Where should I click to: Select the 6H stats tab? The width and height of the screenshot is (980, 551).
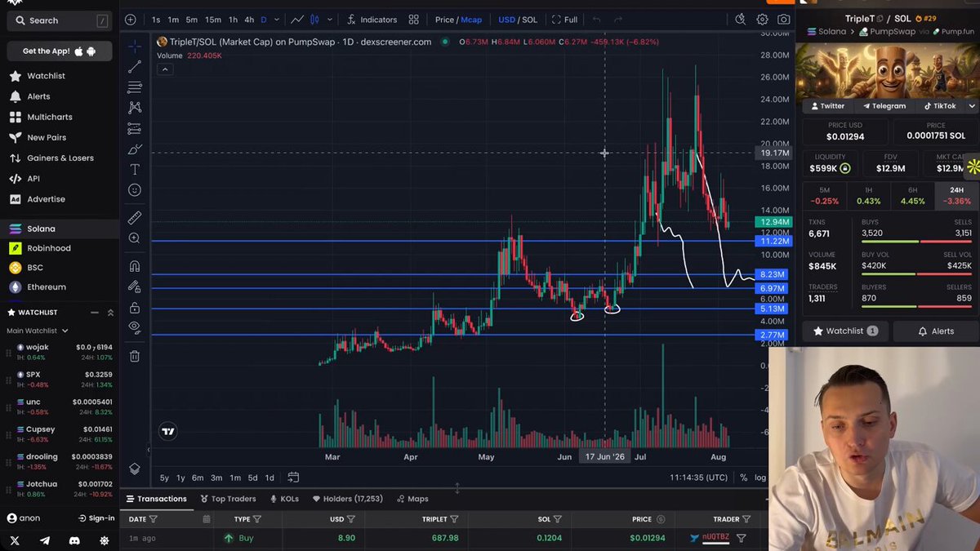[x=912, y=196]
